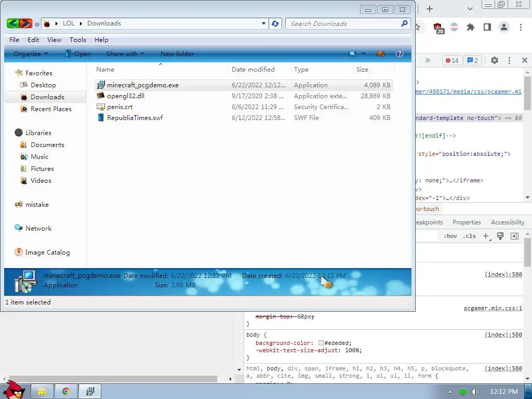The width and height of the screenshot is (532, 399).
Task: Open the Chrome profile avatar
Action: 504,27
